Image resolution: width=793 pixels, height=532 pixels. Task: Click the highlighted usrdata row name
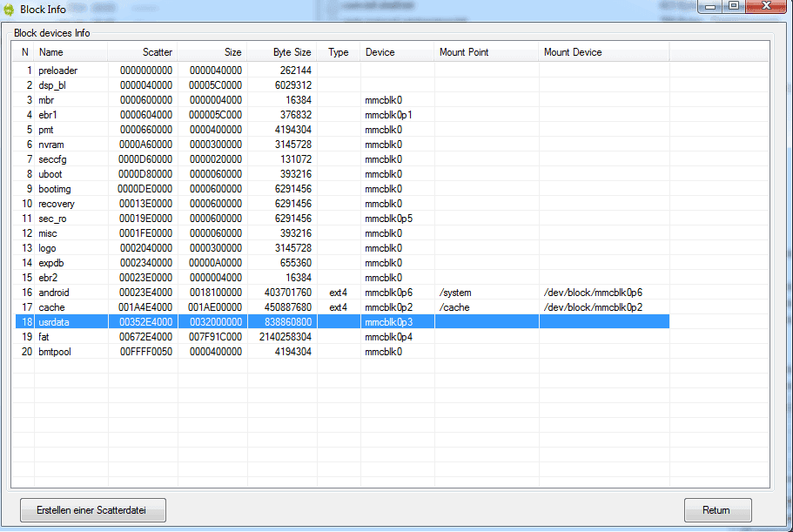point(54,321)
